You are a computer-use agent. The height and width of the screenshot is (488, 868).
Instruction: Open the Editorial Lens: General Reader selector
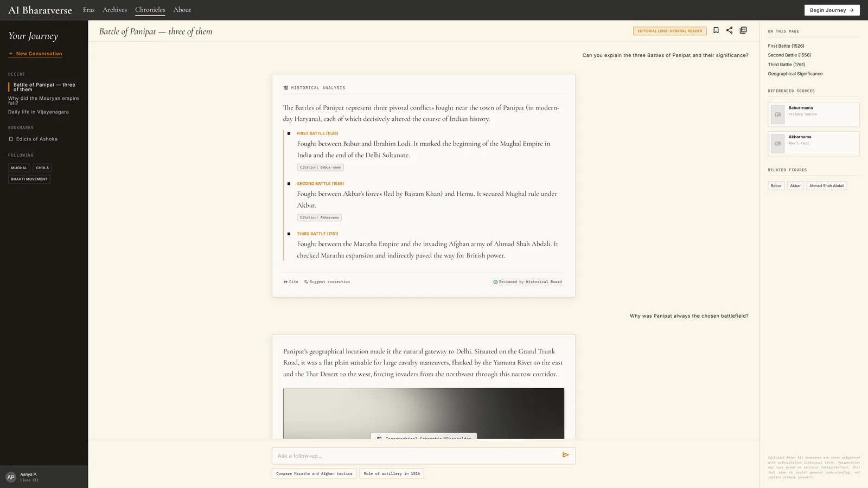pos(670,31)
